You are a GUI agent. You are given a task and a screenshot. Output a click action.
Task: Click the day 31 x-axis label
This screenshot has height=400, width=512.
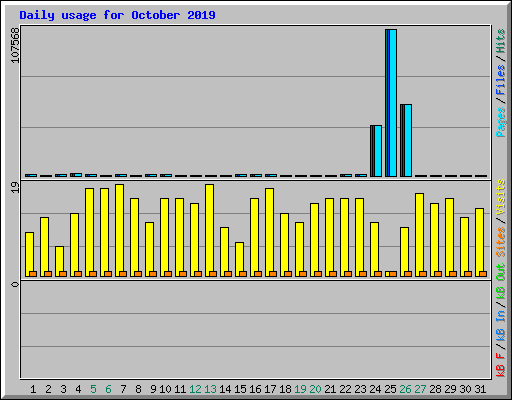(x=480, y=389)
